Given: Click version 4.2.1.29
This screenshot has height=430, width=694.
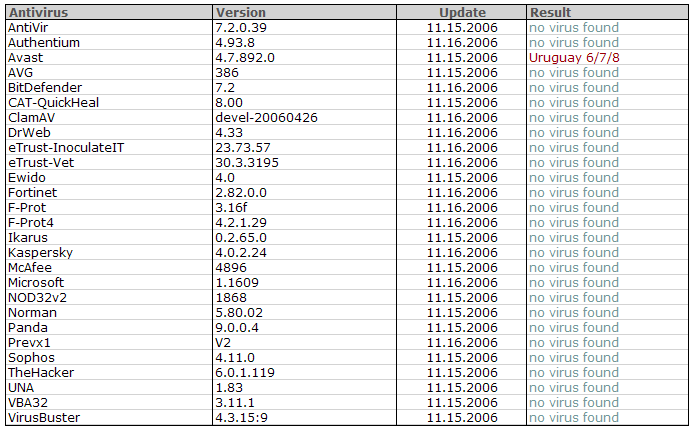Looking at the screenshot, I should point(241,223).
